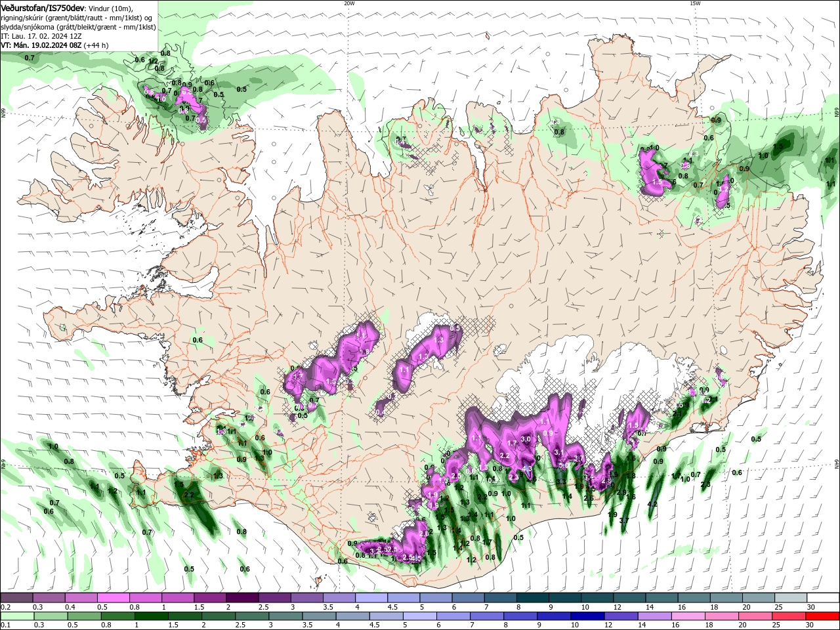Pick the rain scale swatch starting at 0.5

(x=85, y=616)
